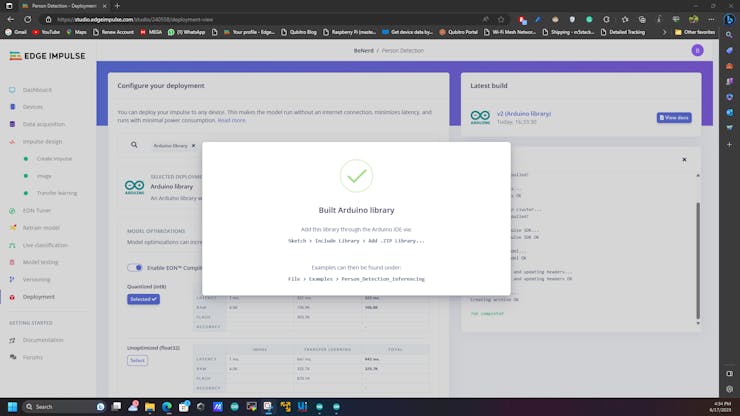
Task: Expand Impulse design section
Action: coord(42,142)
